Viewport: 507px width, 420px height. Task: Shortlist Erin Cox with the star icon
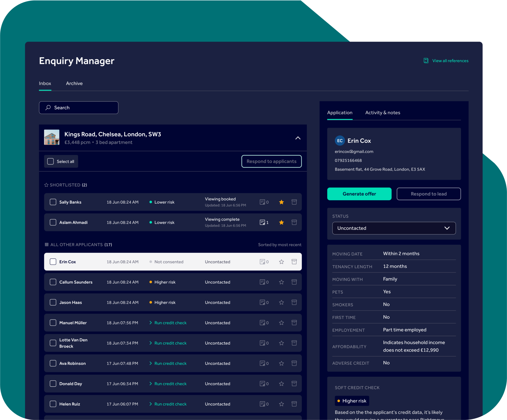pos(281,262)
